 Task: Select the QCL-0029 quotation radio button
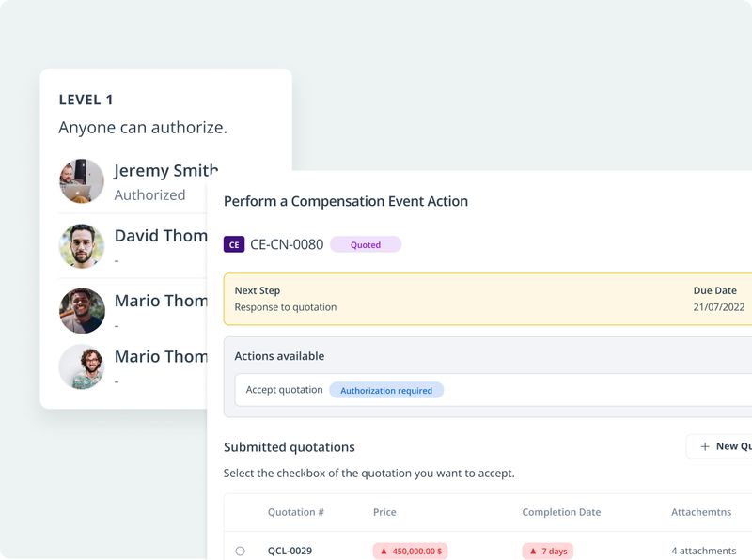click(x=240, y=552)
